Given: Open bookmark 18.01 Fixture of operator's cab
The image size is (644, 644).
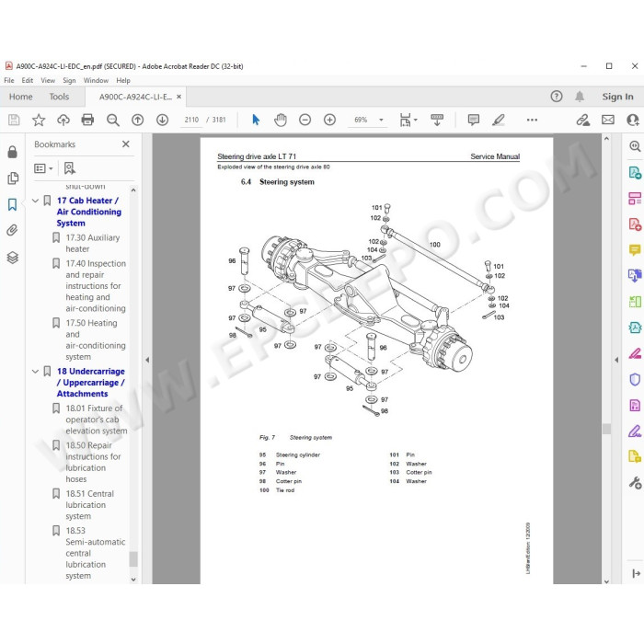Looking at the screenshot, I should pyautogui.click(x=96, y=420).
